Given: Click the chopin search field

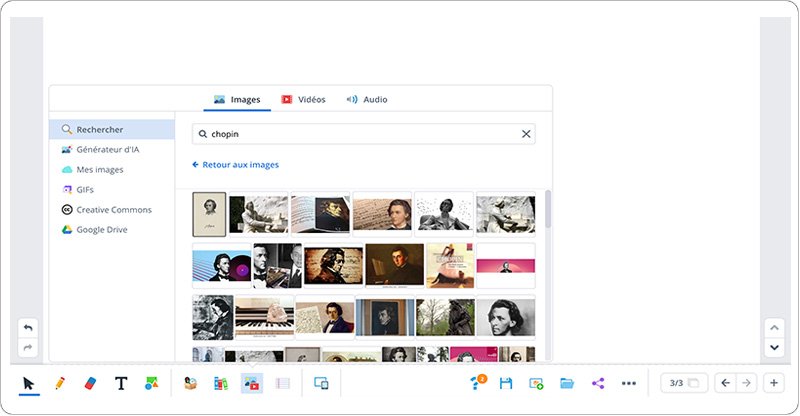Looking at the screenshot, I should tap(363, 134).
